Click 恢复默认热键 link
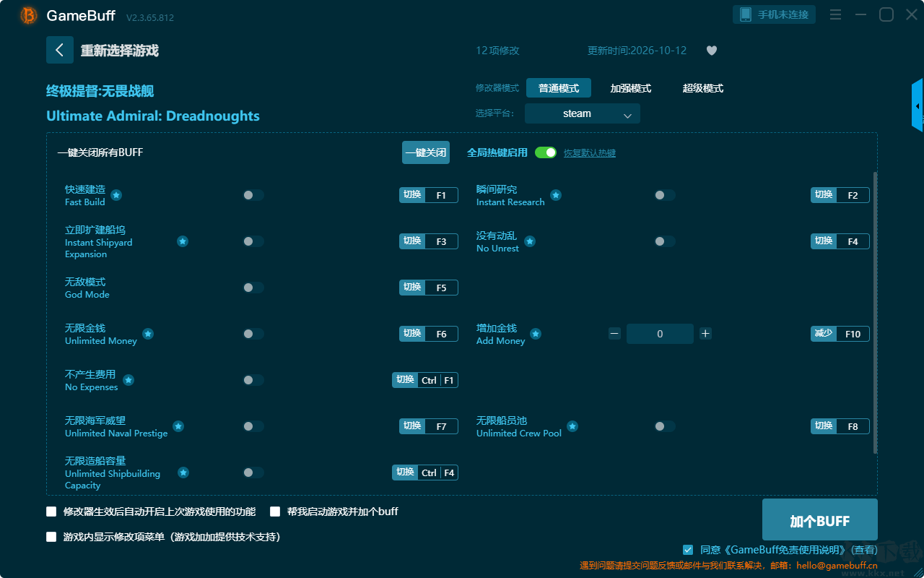 [x=590, y=153]
